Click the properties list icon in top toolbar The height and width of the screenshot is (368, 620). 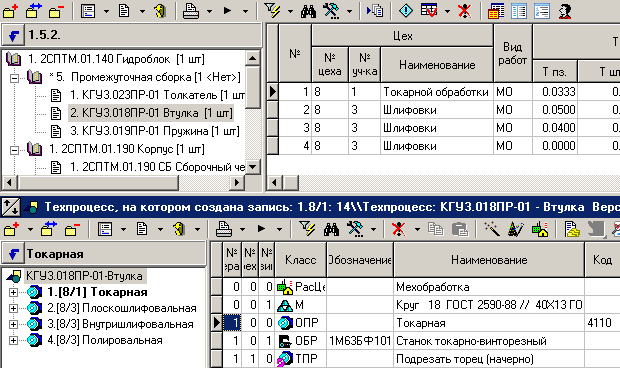tap(88, 11)
